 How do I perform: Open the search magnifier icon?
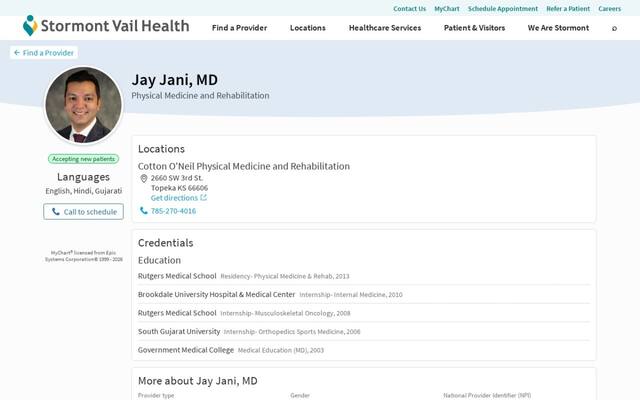(614, 28)
